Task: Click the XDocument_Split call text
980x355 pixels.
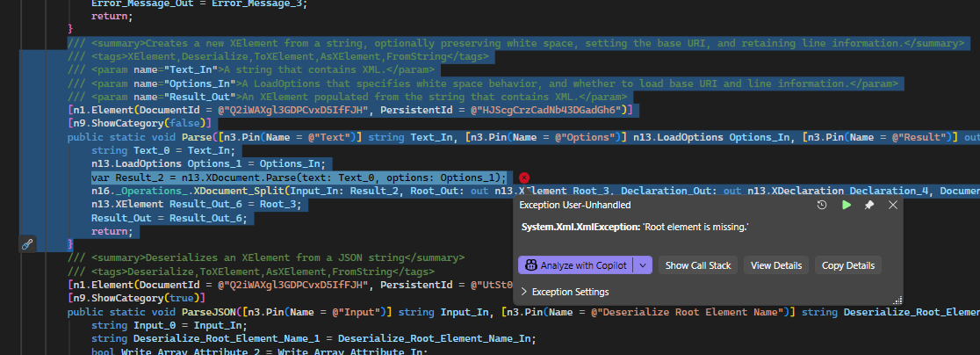Action: click(241, 192)
